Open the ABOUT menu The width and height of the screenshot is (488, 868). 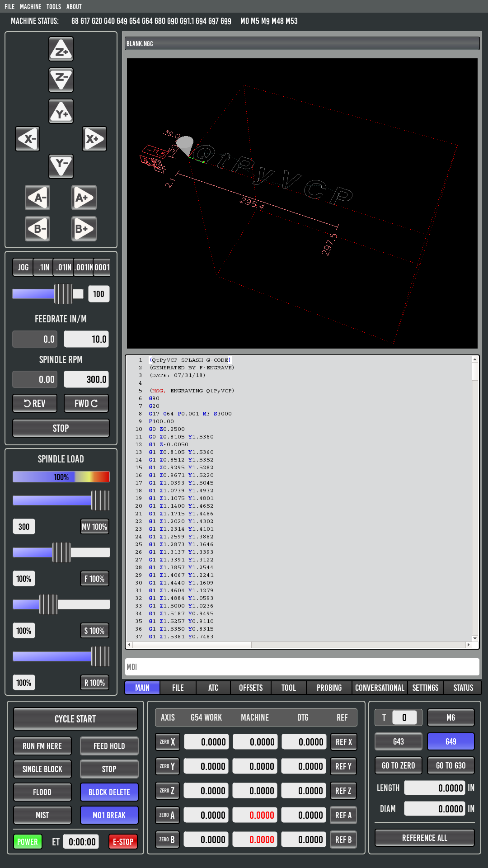click(x=74, y=7)
